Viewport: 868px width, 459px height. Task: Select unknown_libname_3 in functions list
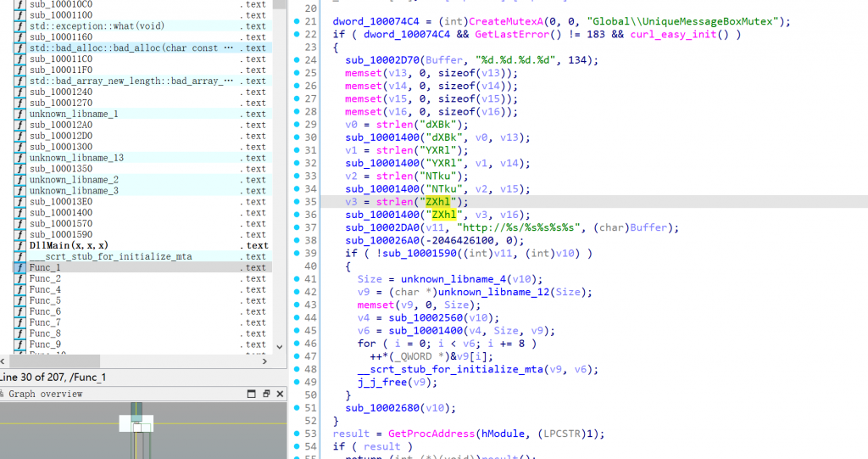pos(142,191)
